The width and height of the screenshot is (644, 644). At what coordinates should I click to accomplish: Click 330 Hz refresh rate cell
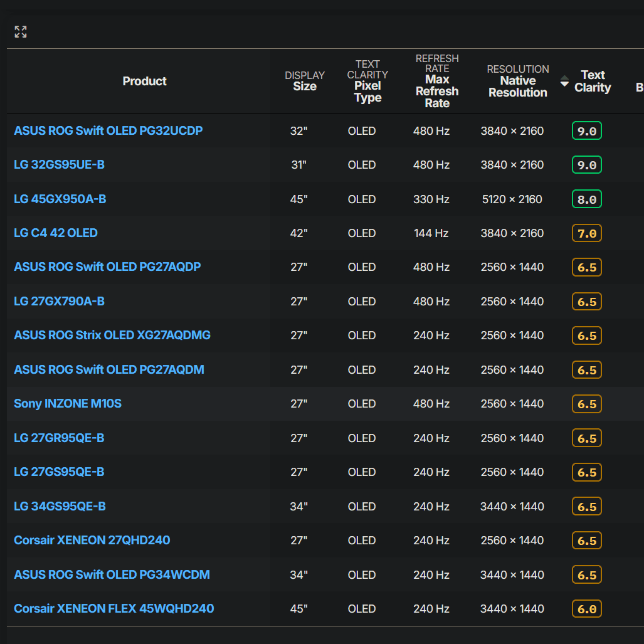tap(431, 199)
